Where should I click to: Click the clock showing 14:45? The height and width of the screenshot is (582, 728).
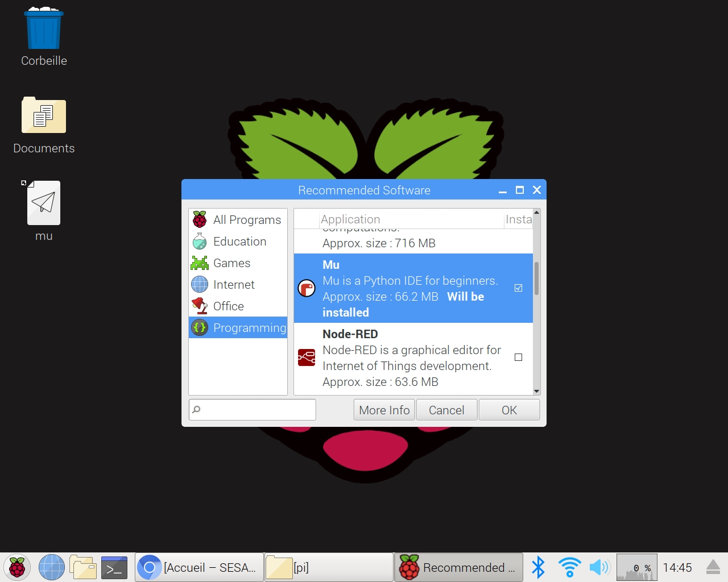[677, 567]
